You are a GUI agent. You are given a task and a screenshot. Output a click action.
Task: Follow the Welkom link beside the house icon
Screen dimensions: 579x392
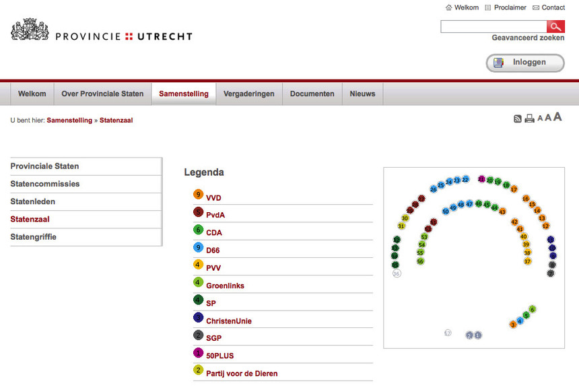click(467, 7)
